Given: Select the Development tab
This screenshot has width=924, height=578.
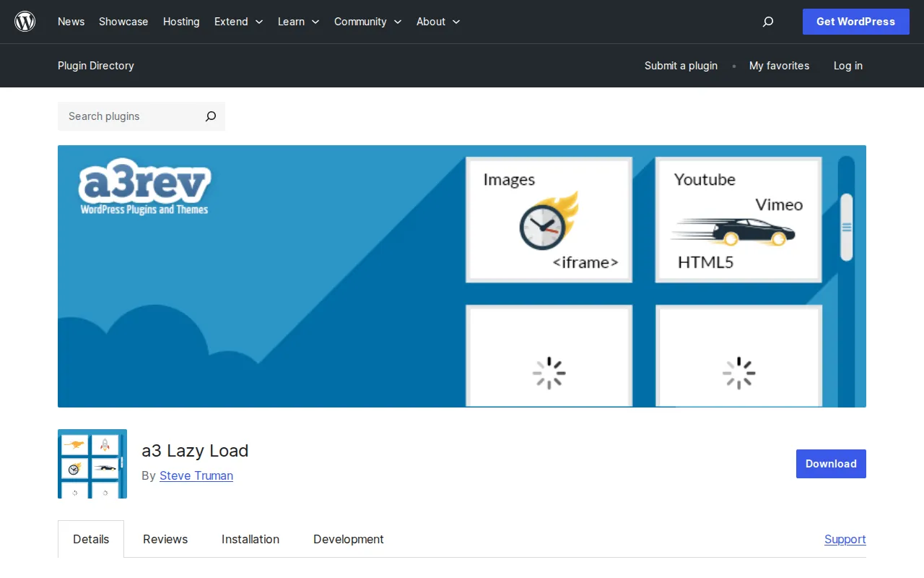Looking at the screenshot, I should pos(348,539).
